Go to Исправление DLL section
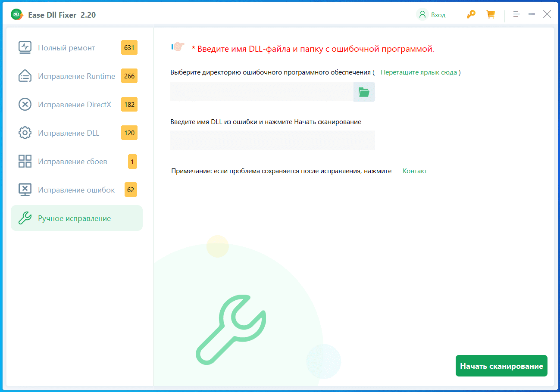 point(77,133)
